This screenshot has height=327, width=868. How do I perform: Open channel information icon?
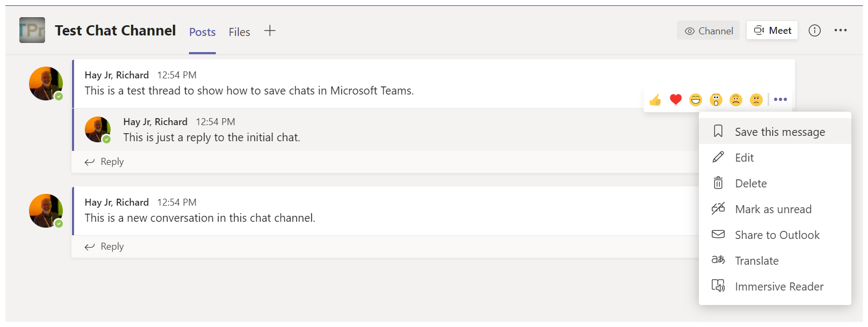[x=814, y=31]
